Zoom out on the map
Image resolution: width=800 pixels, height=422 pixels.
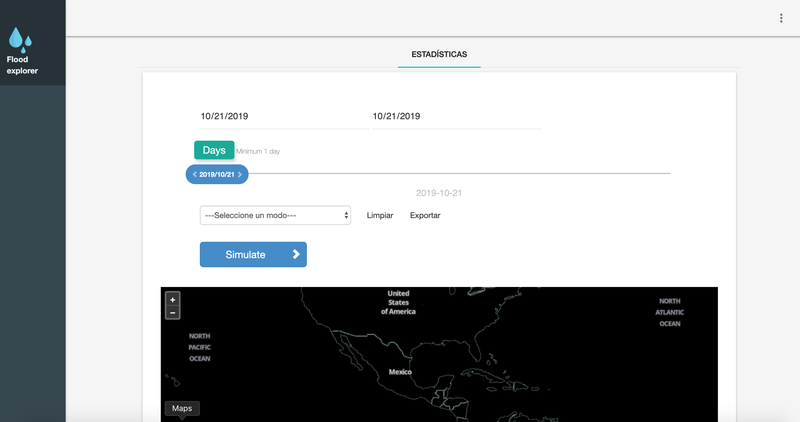tap(173, 313)
